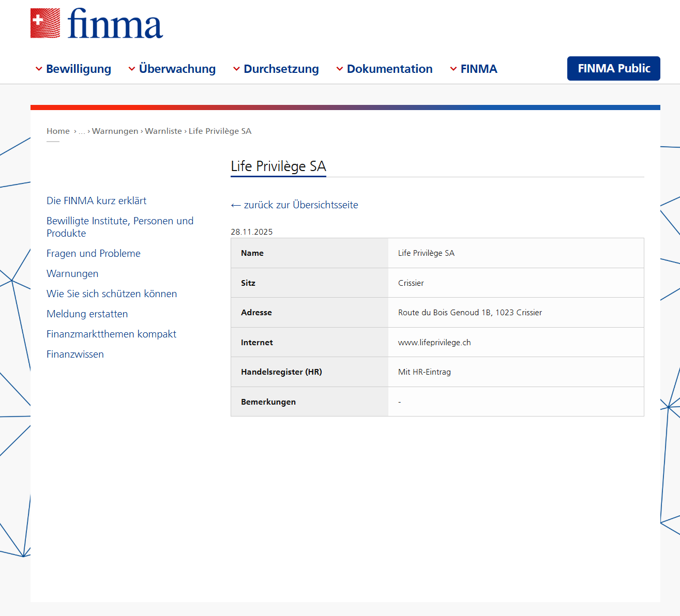Image resolution: width=680 pixels, height=616 pixels.
Task: Expand the Bewilligung menu chevron
Action: tap(39, 69)
